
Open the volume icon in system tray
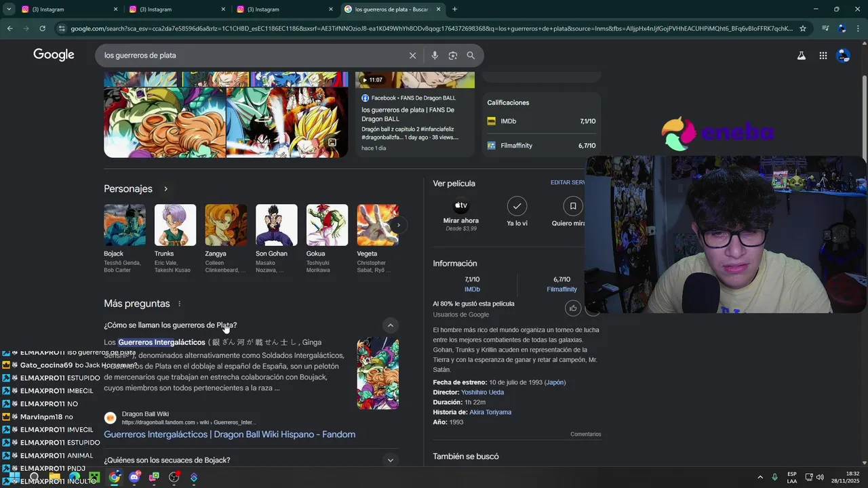pyautogui.click(x=820, y=477)
